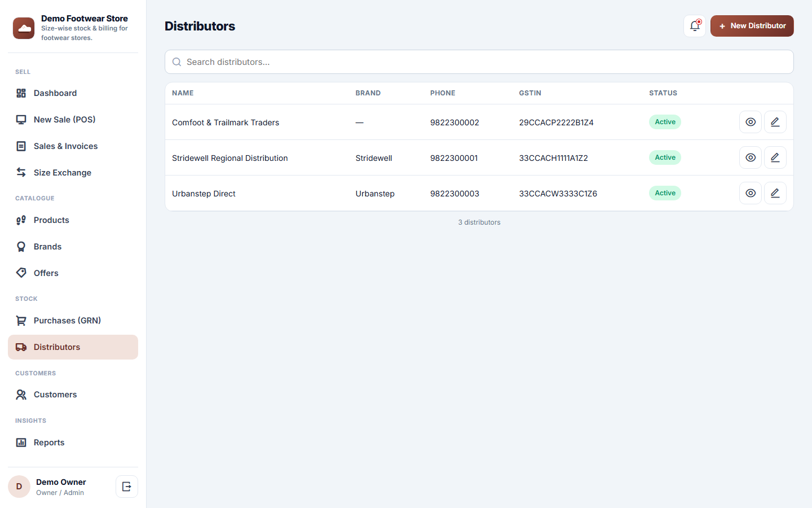
Task: Click the Active badge for Urbanstep Direct
Action: coord(665,193)
